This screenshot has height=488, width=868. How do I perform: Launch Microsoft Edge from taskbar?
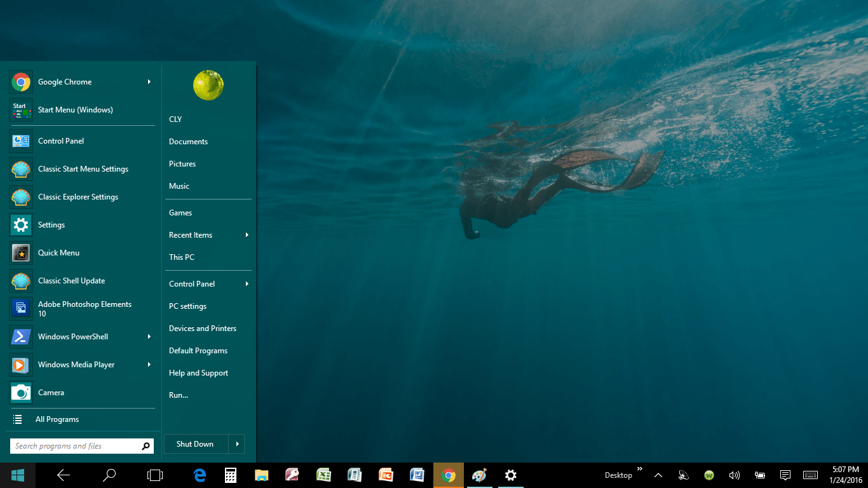pos(200,475)
